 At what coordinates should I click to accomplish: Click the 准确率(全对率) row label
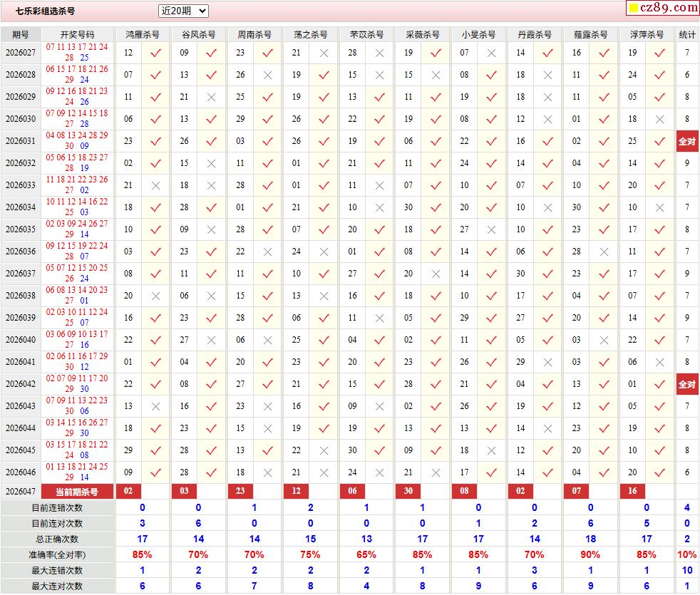(x=56, y=554)
